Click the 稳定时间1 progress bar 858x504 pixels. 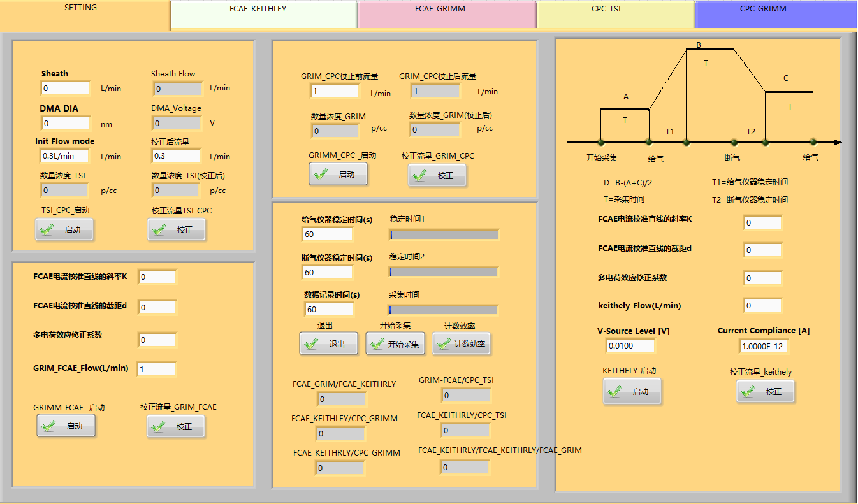click(x=444, y=234)
